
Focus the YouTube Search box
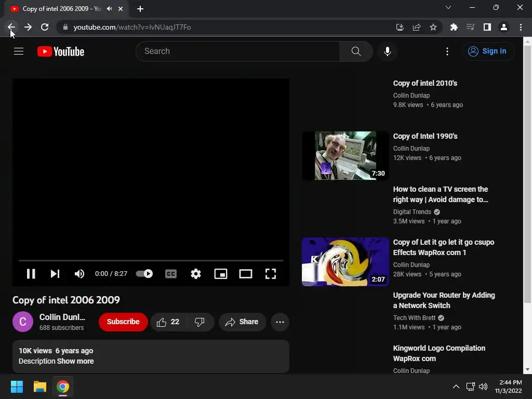click(237, 51)
